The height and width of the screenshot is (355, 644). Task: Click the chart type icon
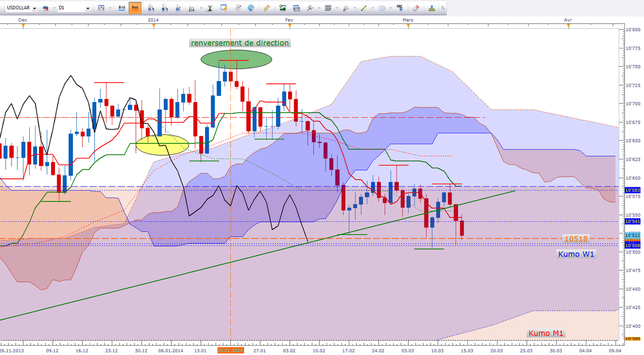(101, 8)
